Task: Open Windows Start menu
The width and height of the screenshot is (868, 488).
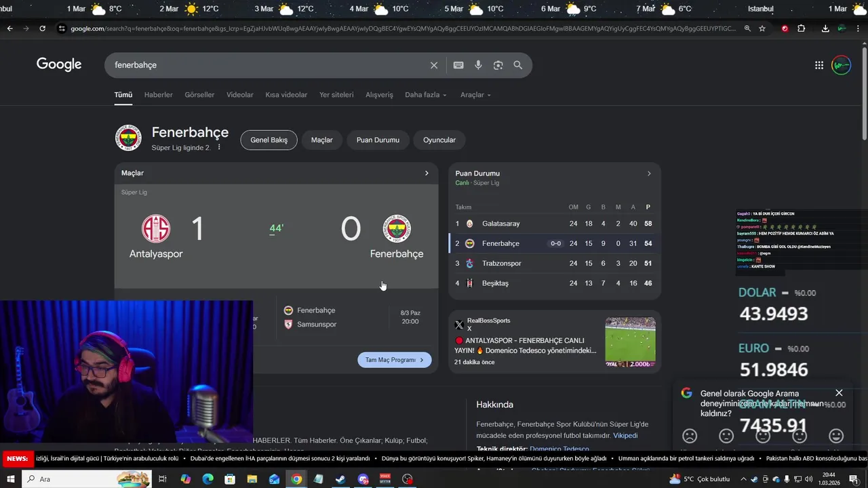Action: (9, 479)
